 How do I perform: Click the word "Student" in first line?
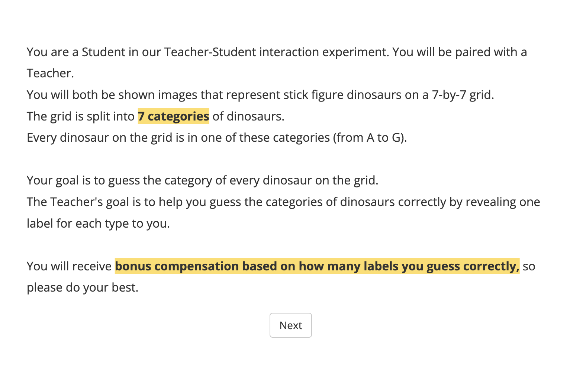tap(103, 52)
